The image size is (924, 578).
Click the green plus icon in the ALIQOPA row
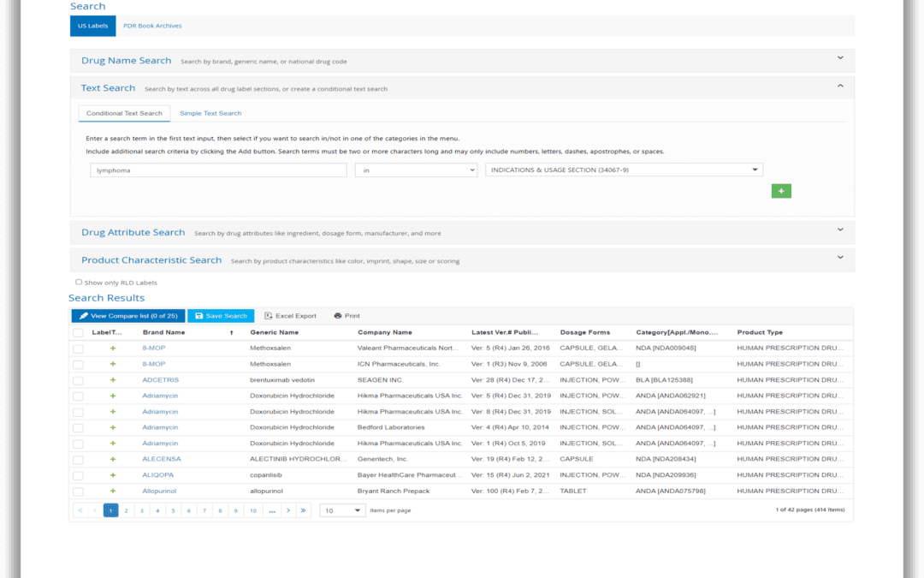pos(113,474)
